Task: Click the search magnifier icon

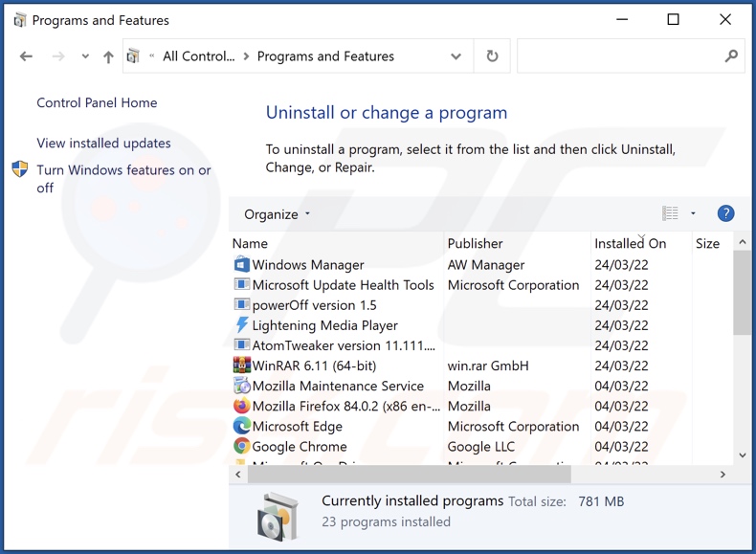Action: 731,55
